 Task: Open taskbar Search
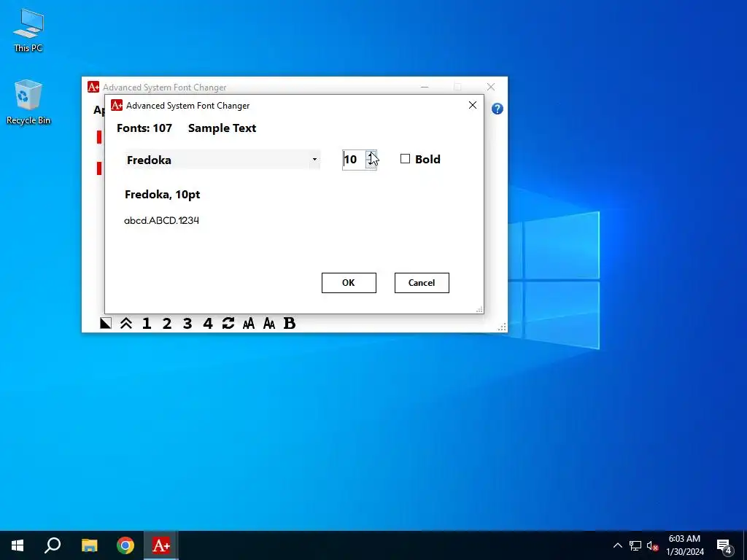pos(53,545)
